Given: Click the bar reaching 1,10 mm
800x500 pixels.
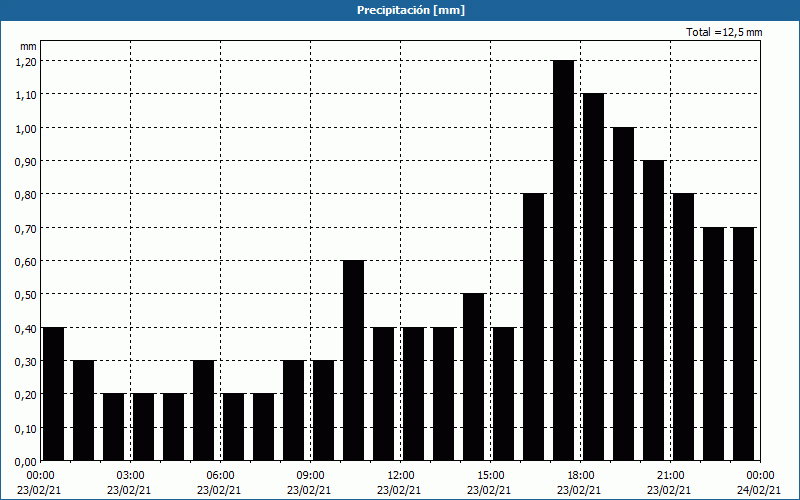Looking at the screenshot, I should click(593, 277).
